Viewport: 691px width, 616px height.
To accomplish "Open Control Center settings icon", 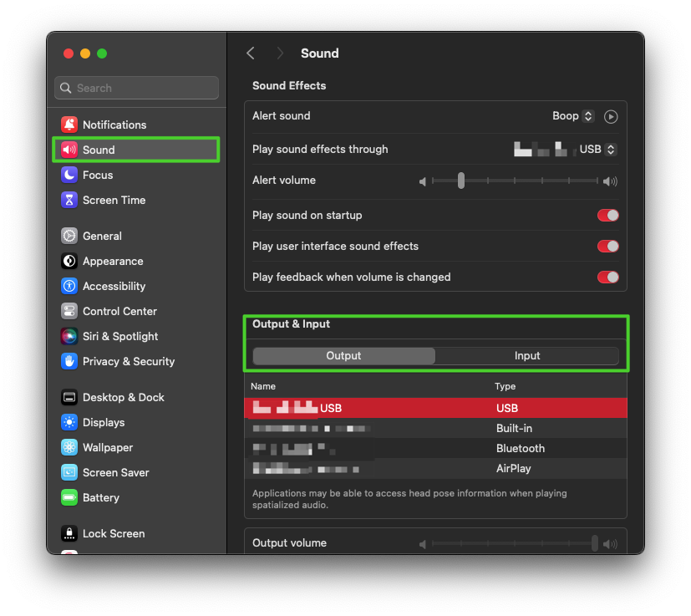I will (69, 311).
